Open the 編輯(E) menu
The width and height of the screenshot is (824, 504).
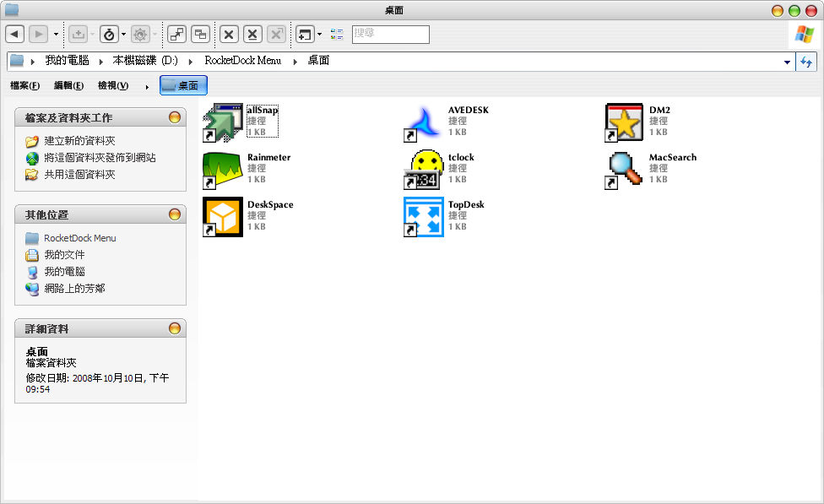(69, 85)
